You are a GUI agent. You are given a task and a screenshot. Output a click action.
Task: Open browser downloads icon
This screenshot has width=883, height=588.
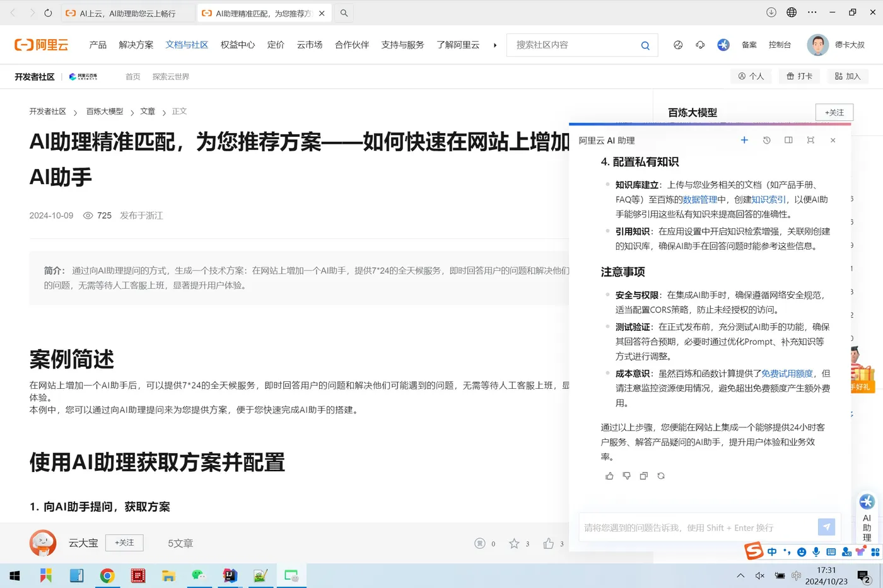(x=771, y=12)
